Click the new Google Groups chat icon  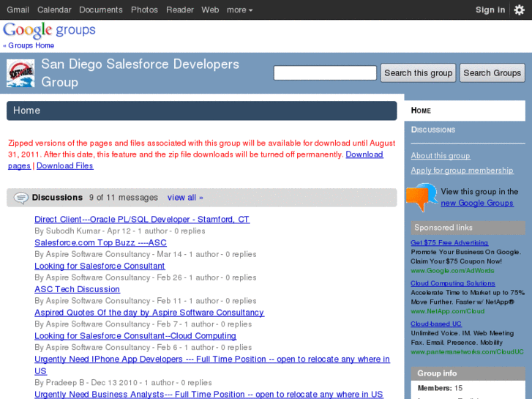[422, 197]
